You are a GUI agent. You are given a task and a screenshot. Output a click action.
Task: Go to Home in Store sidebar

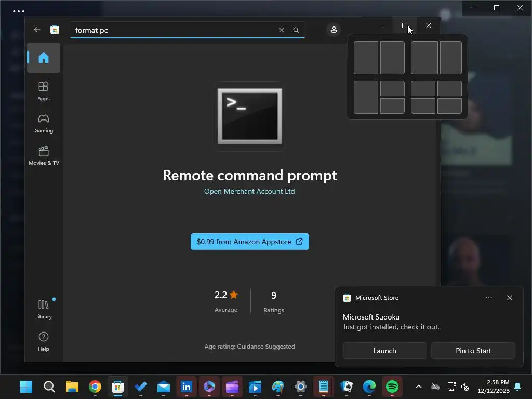pos(44,58)
